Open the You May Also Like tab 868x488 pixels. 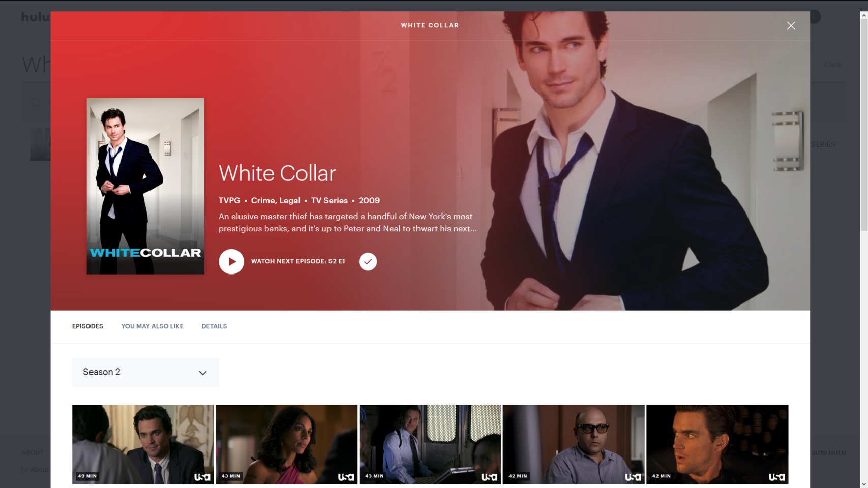point(152,326)
